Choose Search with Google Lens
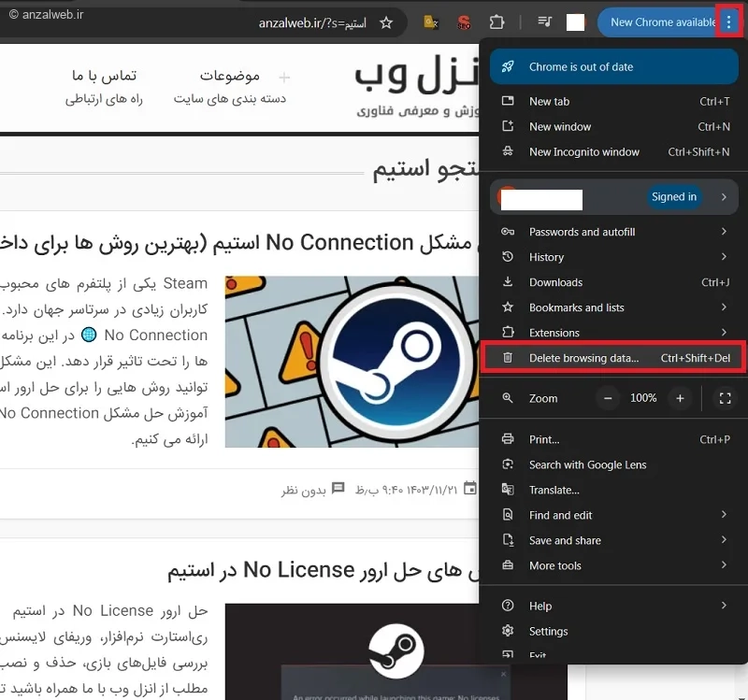Image resolution: width=748 pixels, height=700 pixels. tap(614, 464)
